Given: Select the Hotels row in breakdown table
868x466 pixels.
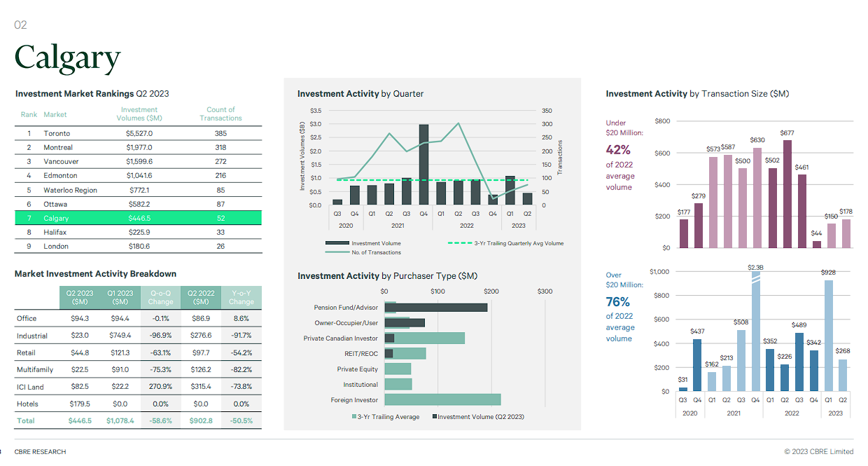Looking at the screenshot, I should pyautogui.click(x=138, y=404).
